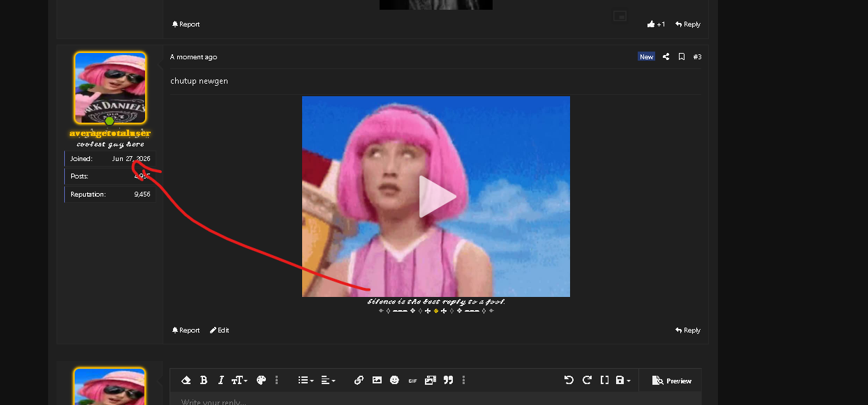The width and height of the screenshot is (868, 405).
Task: Click the avatar beside reply editor
Action: pyautogui.click(x=110, y=386)
